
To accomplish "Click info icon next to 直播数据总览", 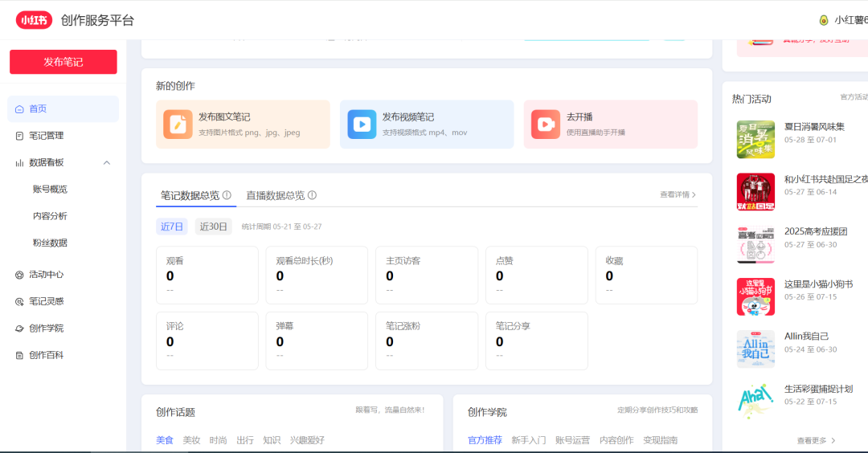I will 312,195.
